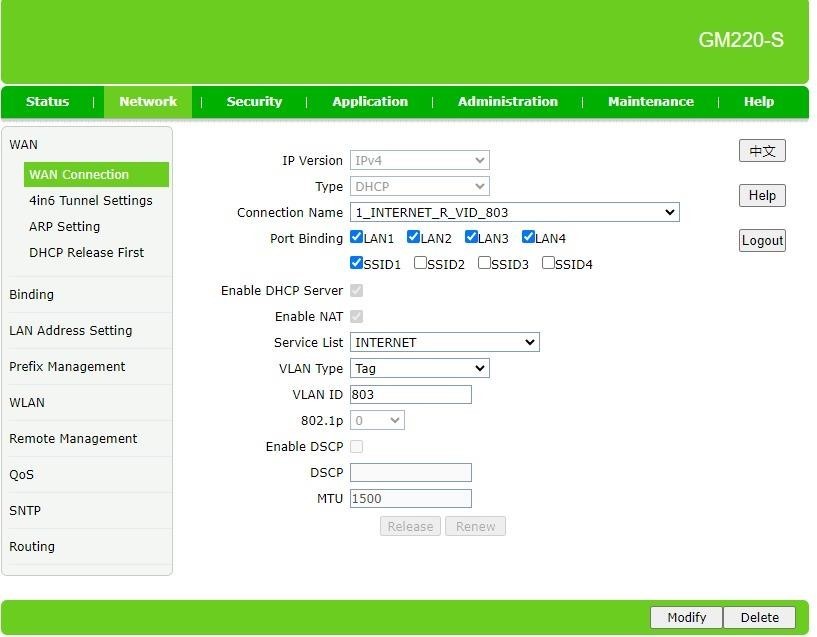Viewport: 817px width, 637px height.
Task: Expand the Service List dropdown
Action: click(444, 342)
